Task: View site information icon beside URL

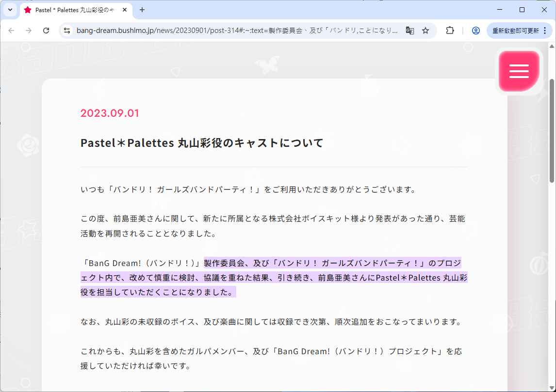Action: (x=67, y=31)
